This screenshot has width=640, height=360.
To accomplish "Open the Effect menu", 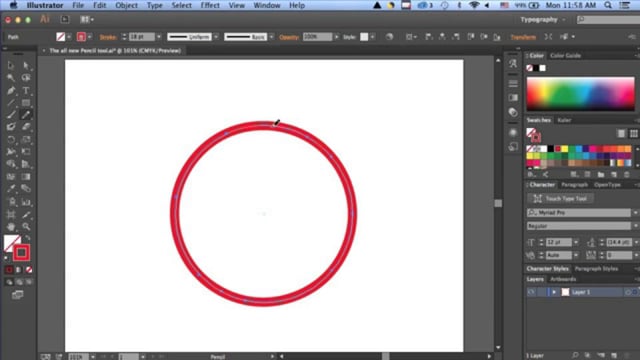I will click(210, 5).
